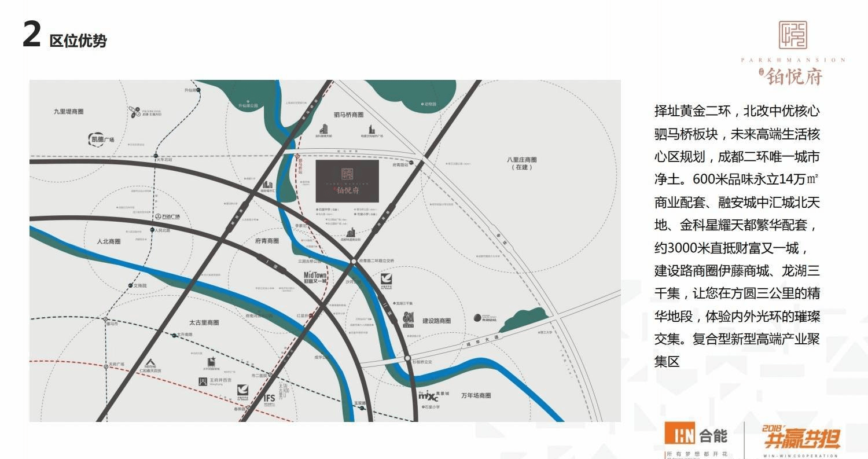Click the 凯德广场 logo on the map

click(x=101, y=139)
